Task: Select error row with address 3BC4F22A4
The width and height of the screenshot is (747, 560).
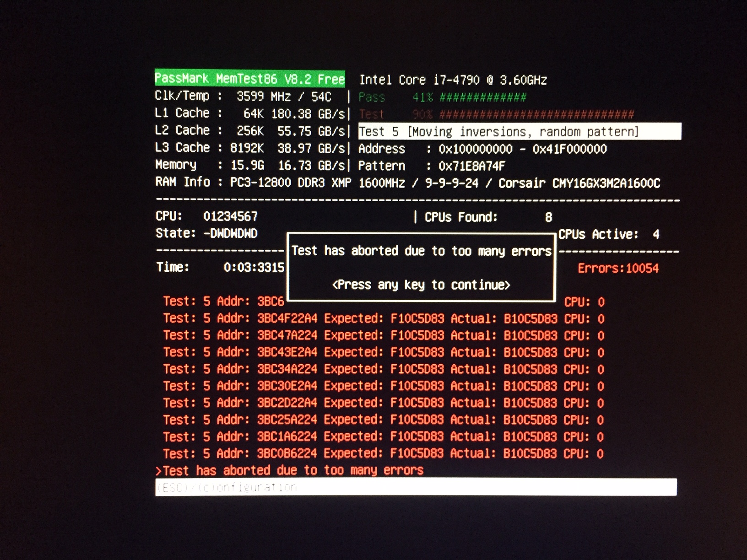Action: (x=384, y=318)
